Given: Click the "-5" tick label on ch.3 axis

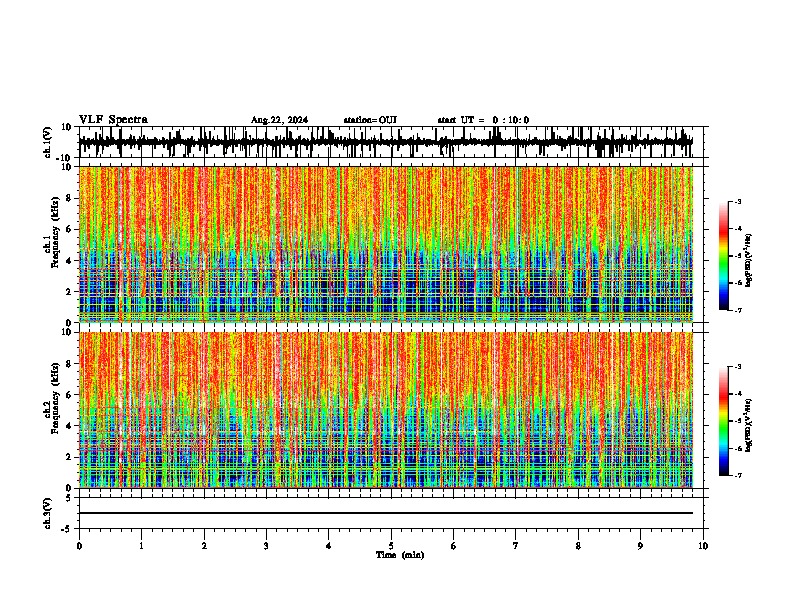Looking at the screenshot, I should [68, 529].
